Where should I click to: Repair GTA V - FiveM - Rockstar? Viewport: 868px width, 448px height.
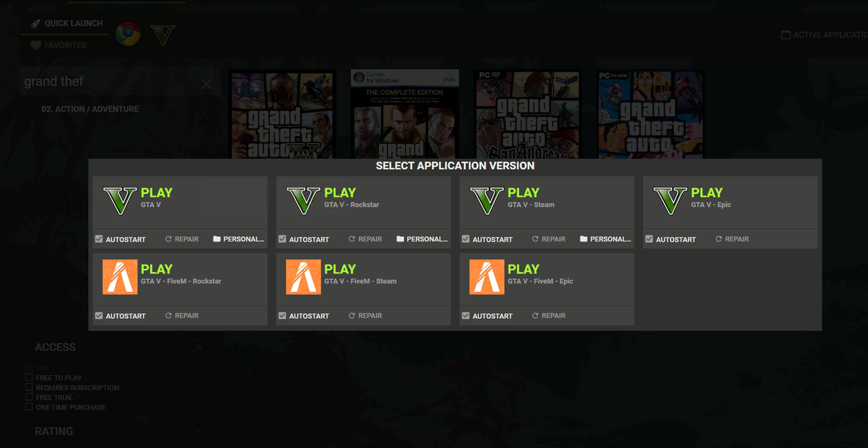[x=182, y=316]
